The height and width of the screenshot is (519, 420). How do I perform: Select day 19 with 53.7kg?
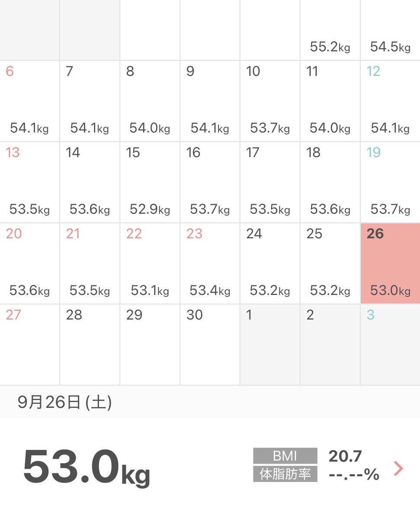pos(390,182)
